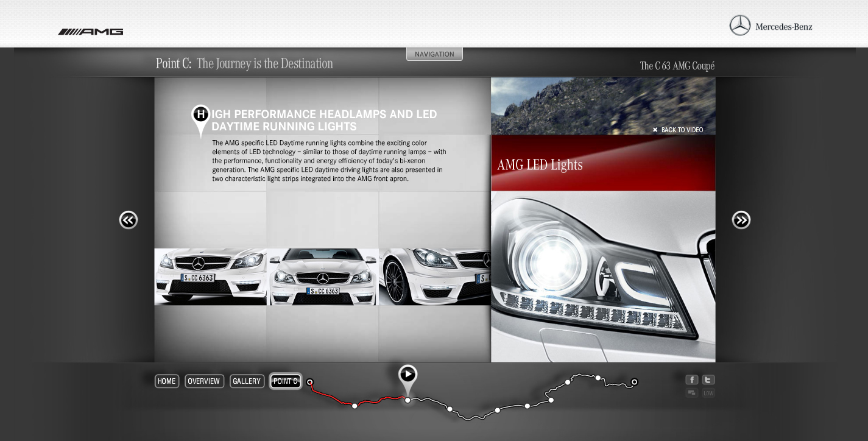The image size is (868, 441).
Task: Select the POINT C button
Action: point(286,381)
